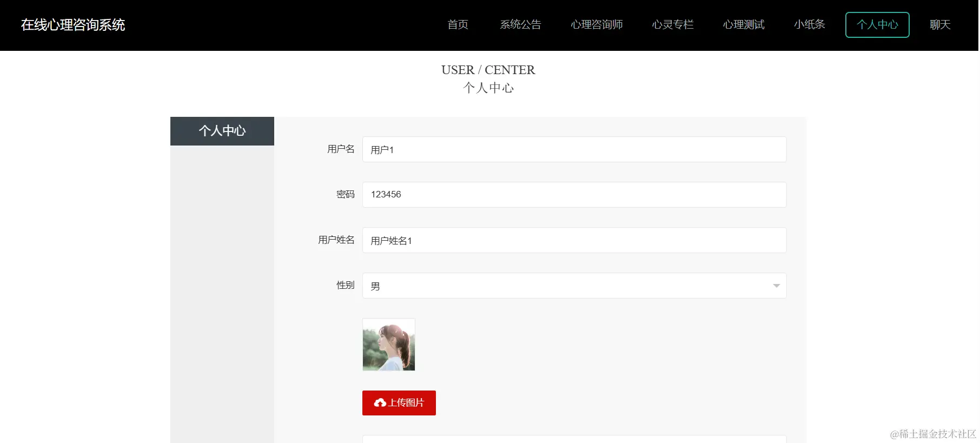The image size is (980, 443).
Task: Click the 在线心理咨询系统 site title
Action: tap(73, 25)
